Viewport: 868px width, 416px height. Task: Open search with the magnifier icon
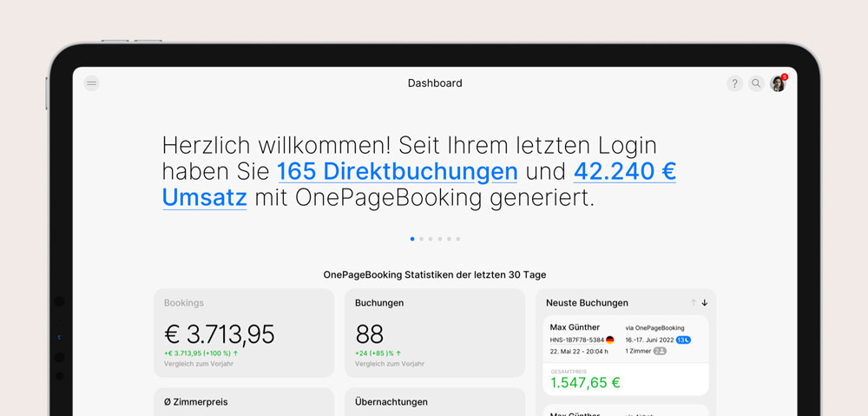[756, 83]
